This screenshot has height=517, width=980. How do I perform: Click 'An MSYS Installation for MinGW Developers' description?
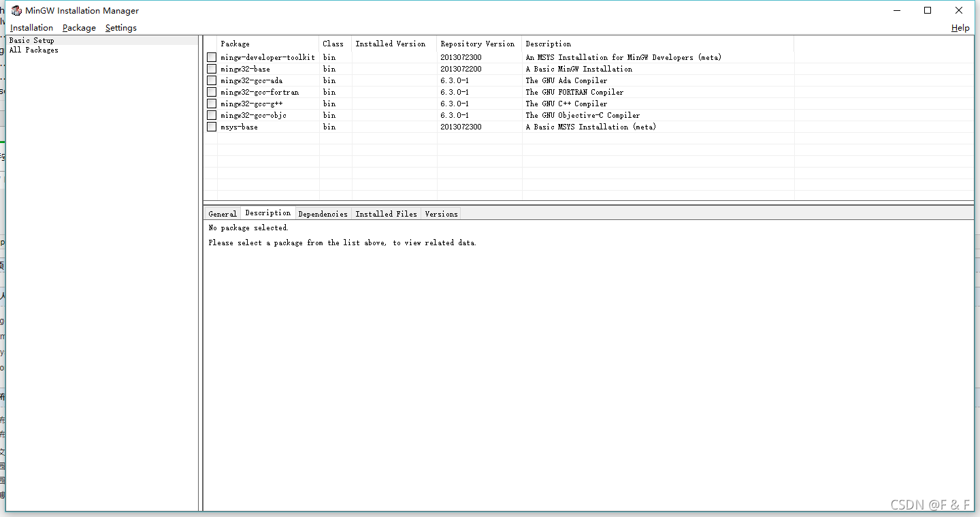(623, 57)
